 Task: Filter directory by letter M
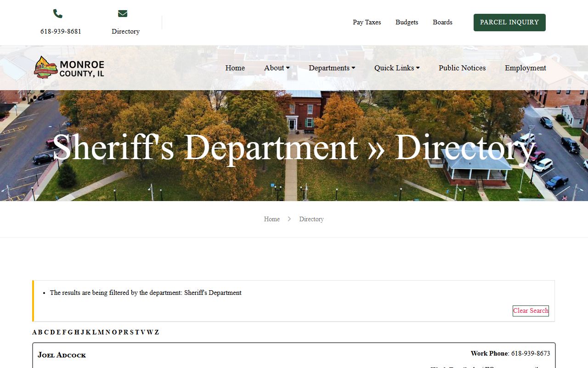tap(101, 332)
